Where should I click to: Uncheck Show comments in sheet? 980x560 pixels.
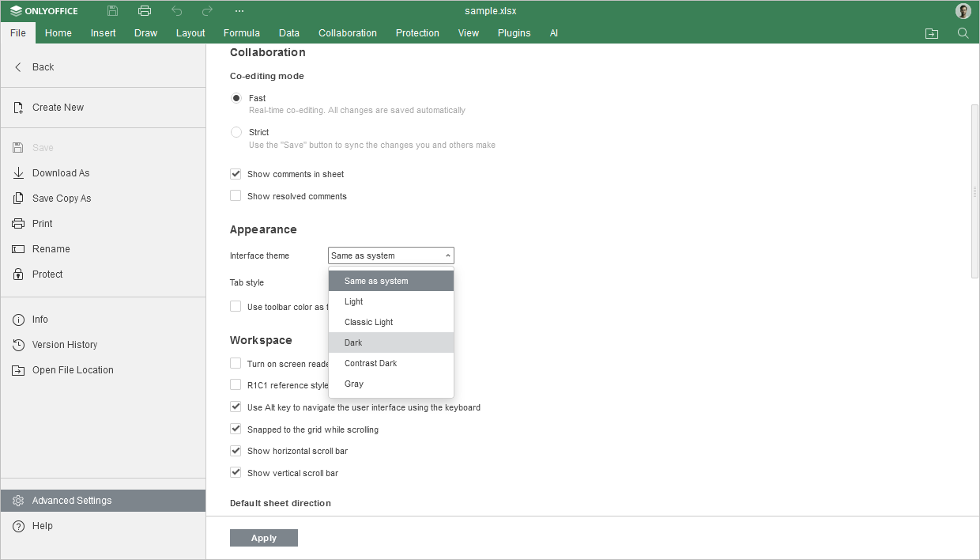[236, 174]
